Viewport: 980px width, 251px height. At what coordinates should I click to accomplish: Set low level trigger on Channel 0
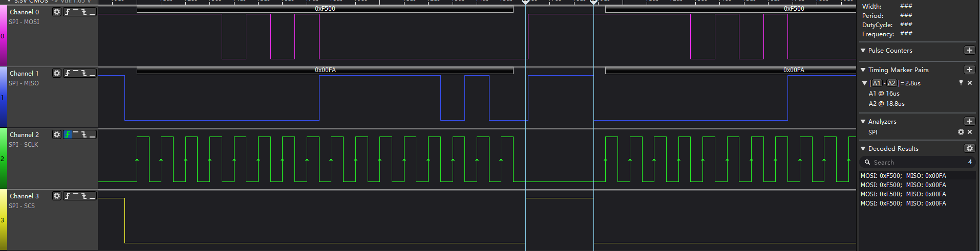pos(92,12)
